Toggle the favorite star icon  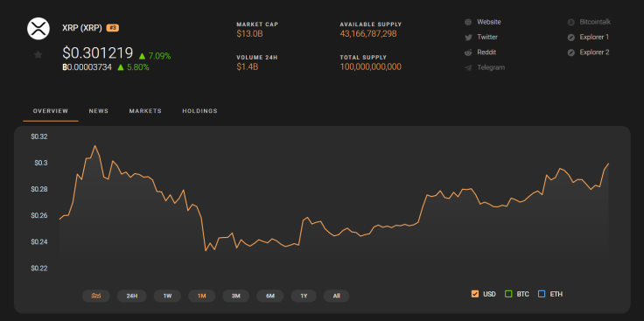38,54
